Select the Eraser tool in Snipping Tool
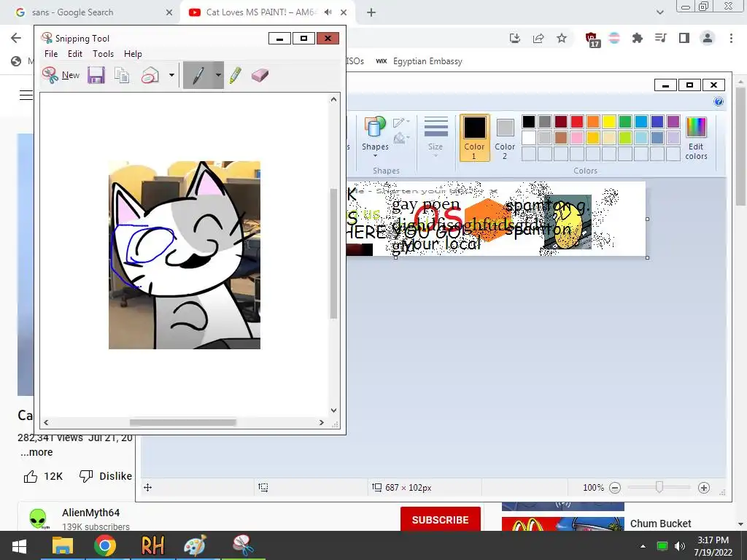 [260, 75]
